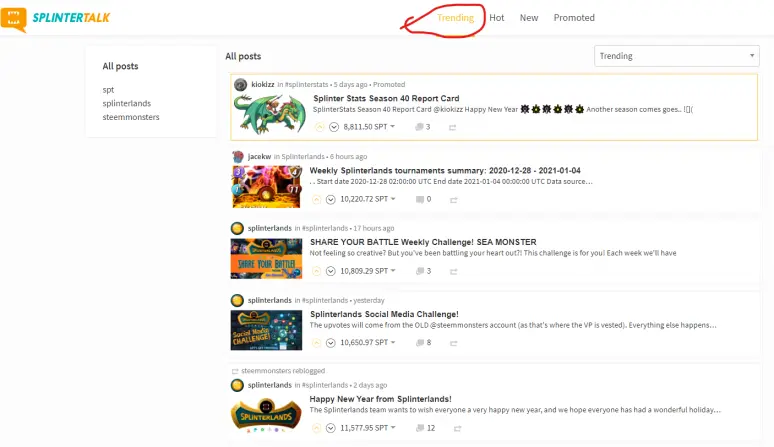This screenshot has width=774, height=447.
Task: Open Happy New Year from Splinterlands title
Action: (x=380, y=399)
